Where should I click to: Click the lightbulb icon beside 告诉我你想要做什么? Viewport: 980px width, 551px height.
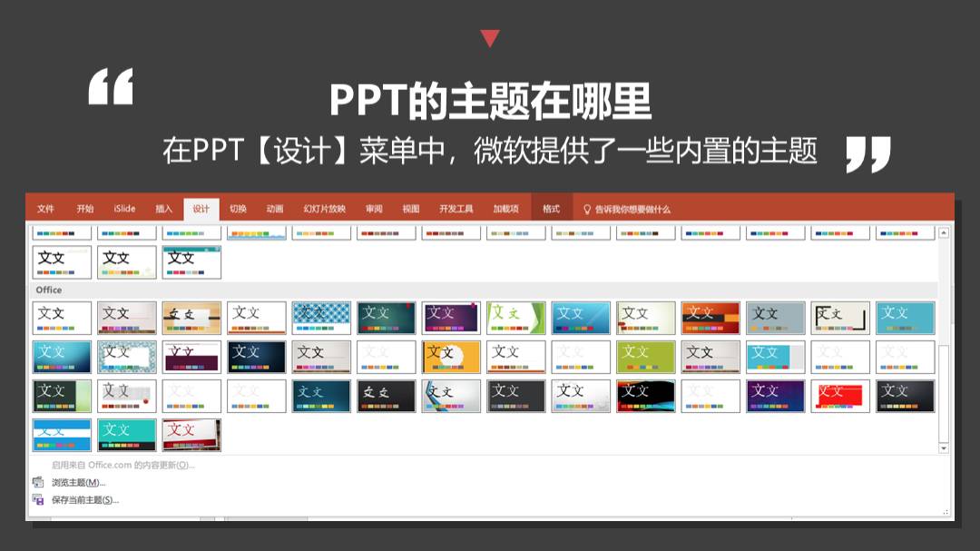tap(587, 210)
